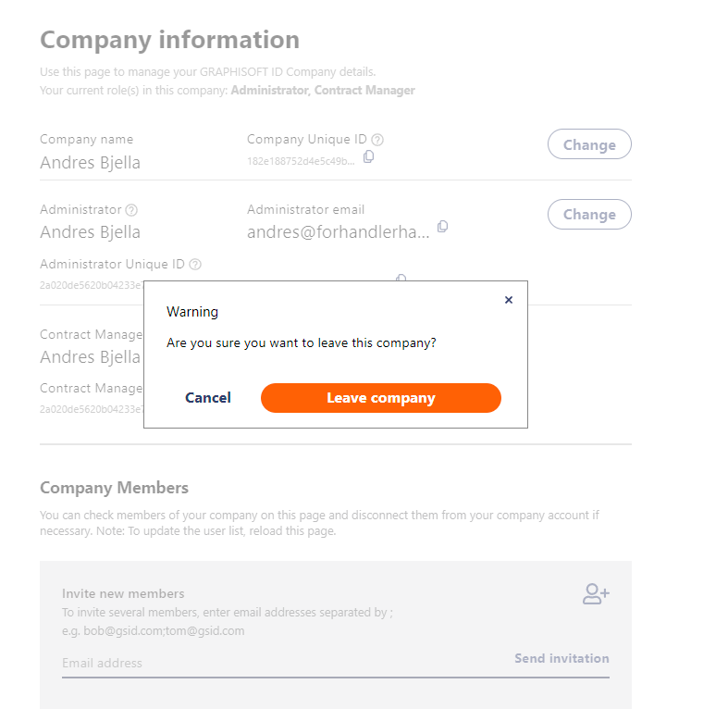Click the Send invitation link

(x=561, y=658)
